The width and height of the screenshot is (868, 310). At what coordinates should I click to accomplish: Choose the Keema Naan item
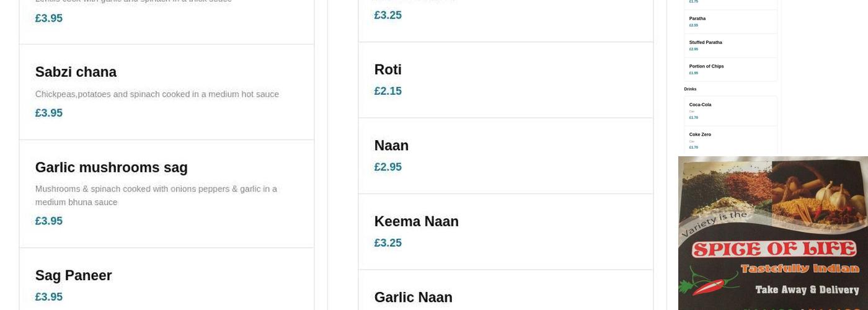pyautogui.click(x=416, y=222)
